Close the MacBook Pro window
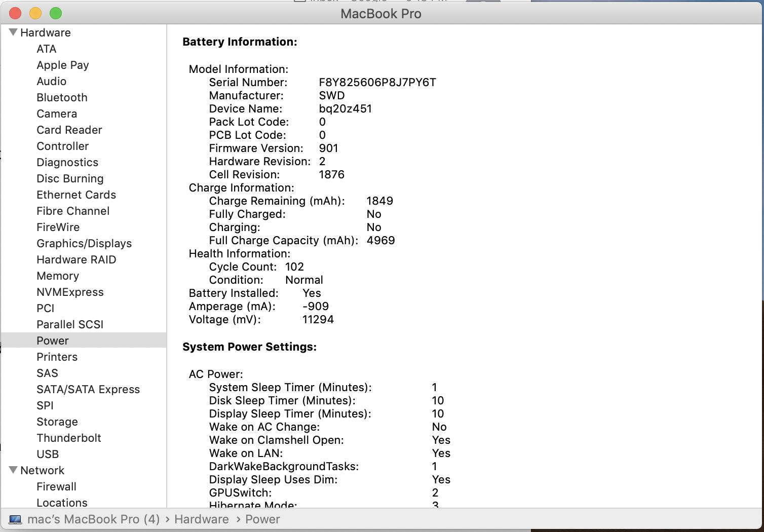The width and height of the screenshot is (764, 532). point(15,13)
